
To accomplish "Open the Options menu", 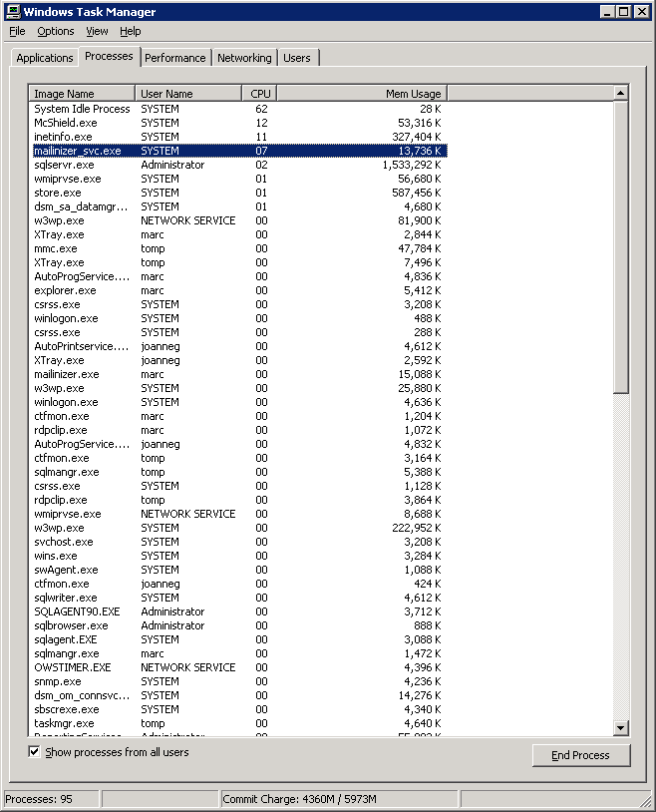I will (56, 31).
